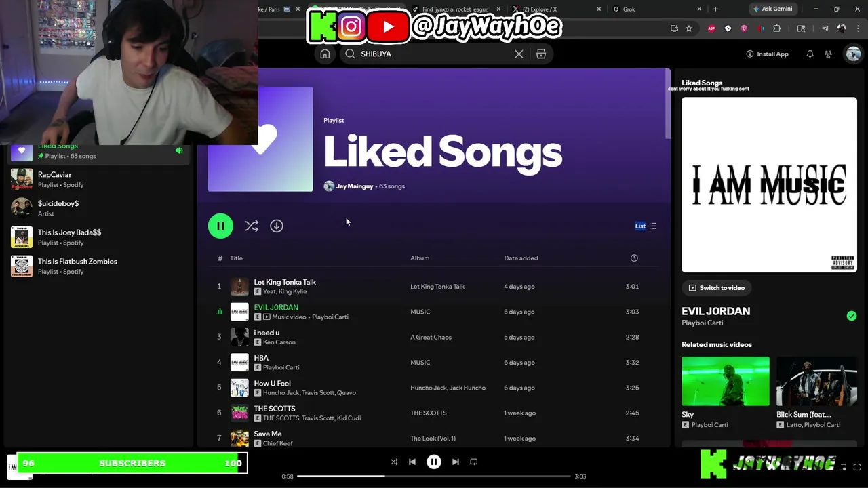Open I AM MUSIC album cover
This screenshot has width=868, height=488.
click(x=769, y=184)
